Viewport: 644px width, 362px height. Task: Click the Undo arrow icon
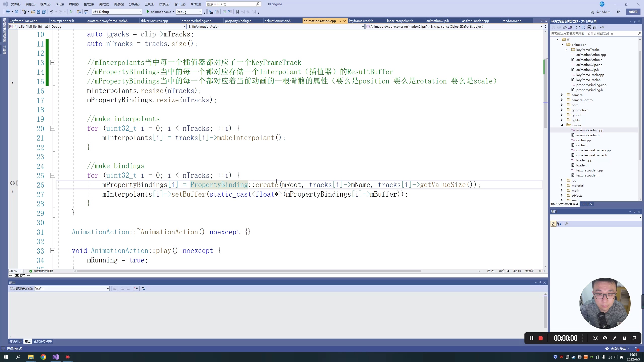(51, 12)
